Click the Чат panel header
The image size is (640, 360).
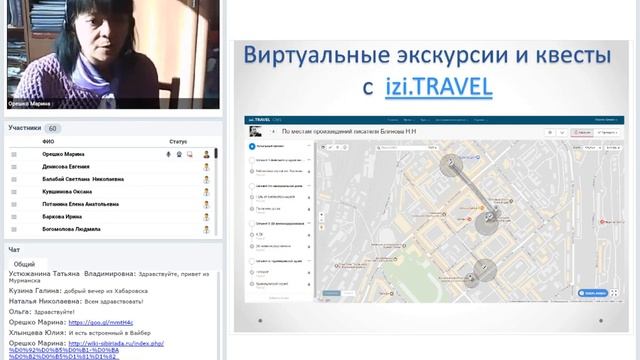click(x=14, y=249)
